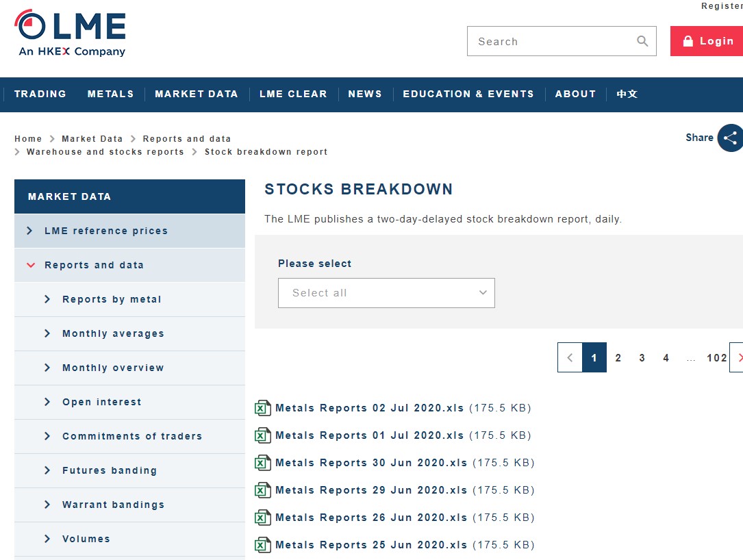Viewport: 743px width, 560px height.
Task: Download Metals Reports 01 Jul 2020.xls
Action: tap(369, 435)
